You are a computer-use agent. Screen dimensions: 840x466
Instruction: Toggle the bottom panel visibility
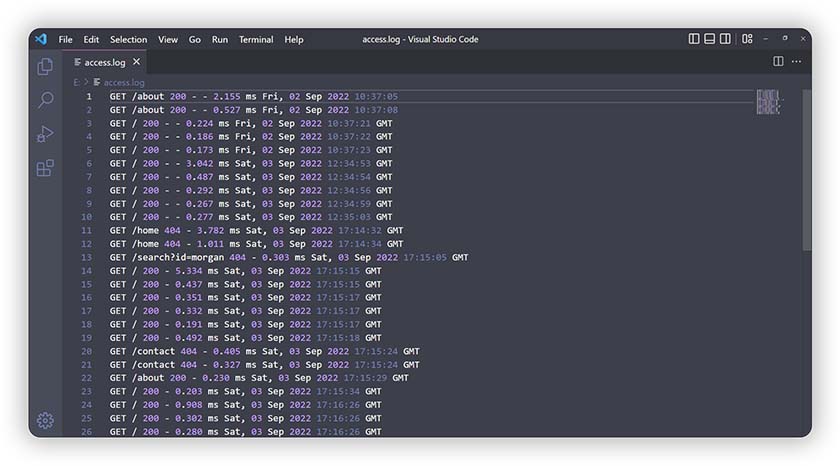point(710,39)
